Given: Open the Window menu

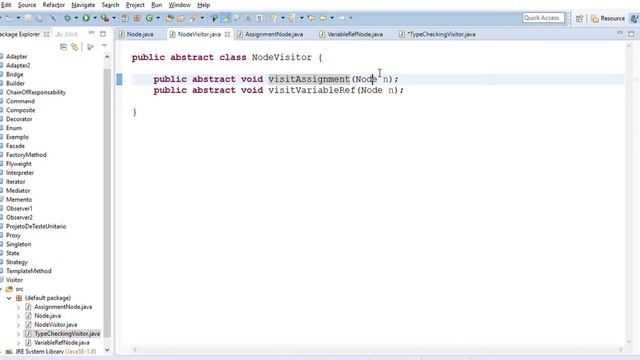Looking at the screenshot, I should pyautogui.click(x=180, y=5).
